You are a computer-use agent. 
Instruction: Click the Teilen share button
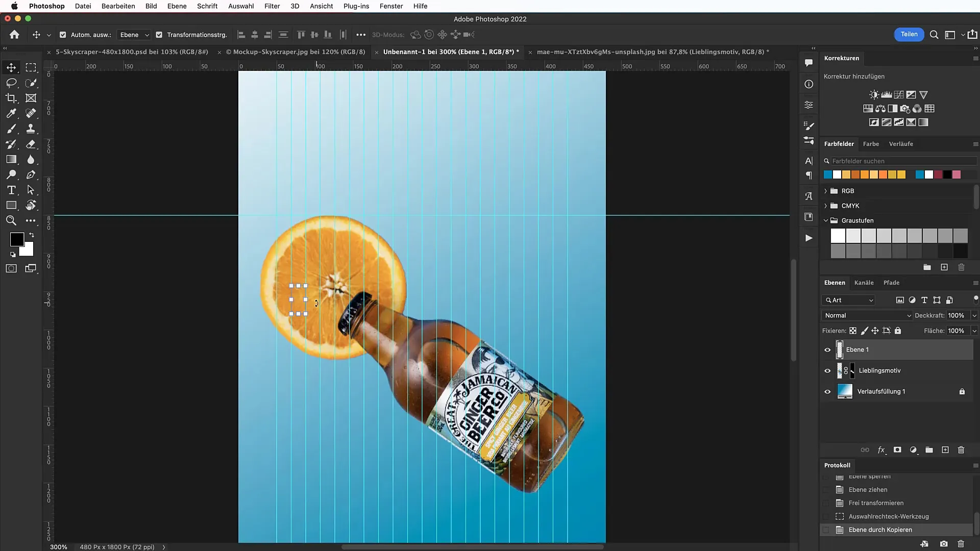909,34
